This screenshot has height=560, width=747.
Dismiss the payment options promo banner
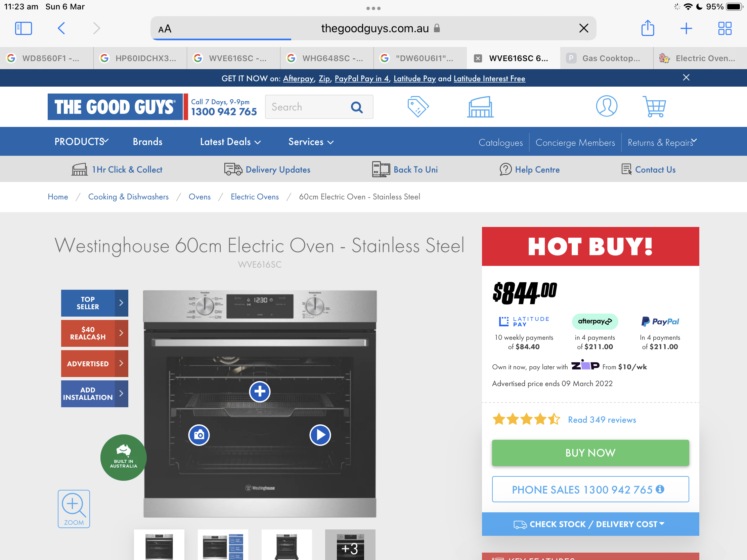pyautogui.click(x=686, y=78)
